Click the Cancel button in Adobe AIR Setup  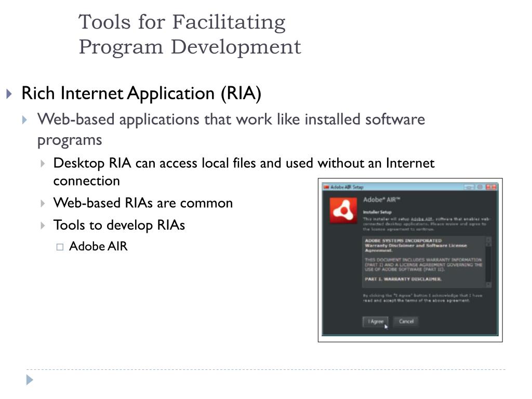click(406, 321)
